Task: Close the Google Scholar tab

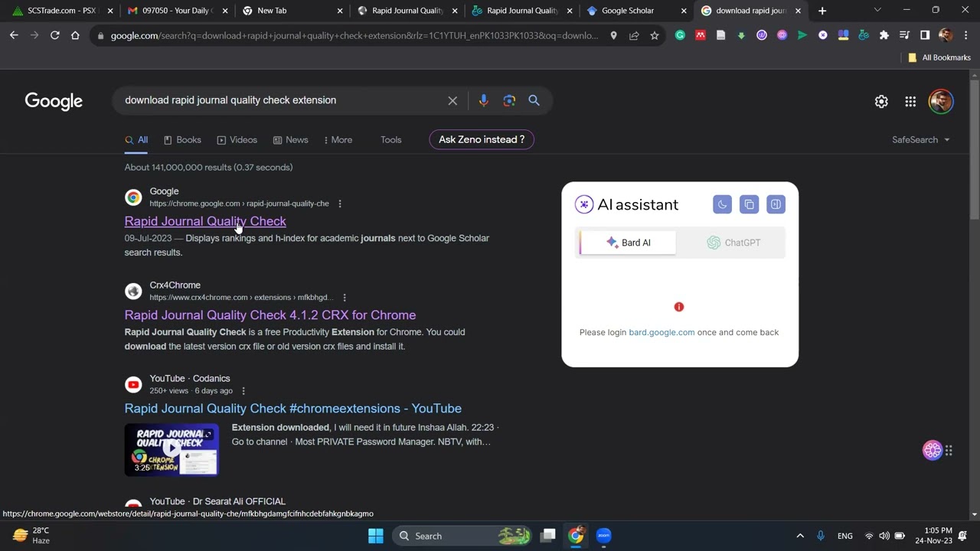Action: click(684, 11)
